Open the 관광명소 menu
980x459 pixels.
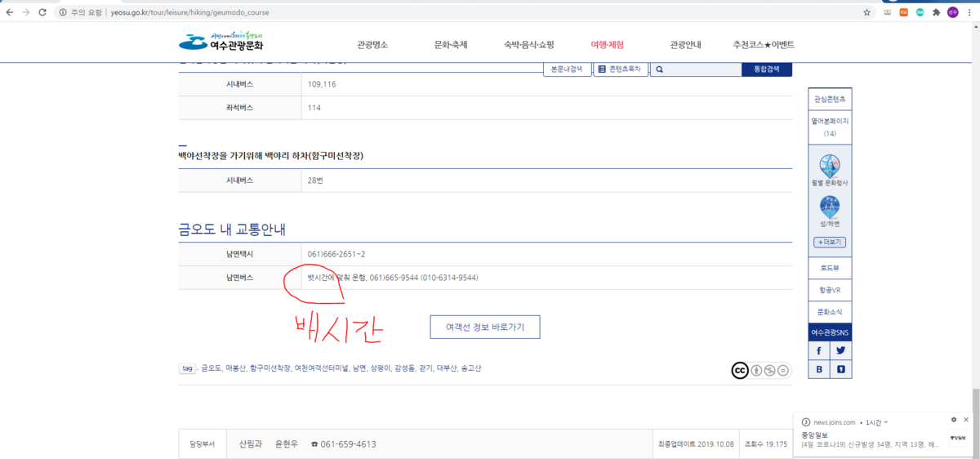tap(372, 45)
